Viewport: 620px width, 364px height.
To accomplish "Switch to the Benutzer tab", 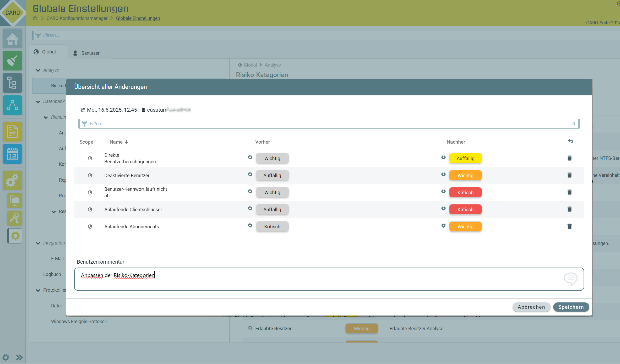I will pyautogui.click(x=90, y=53).
